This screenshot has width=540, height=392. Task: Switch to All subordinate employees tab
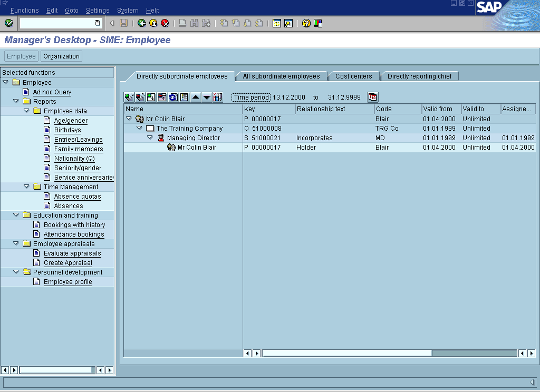click(x=281, y=76)
